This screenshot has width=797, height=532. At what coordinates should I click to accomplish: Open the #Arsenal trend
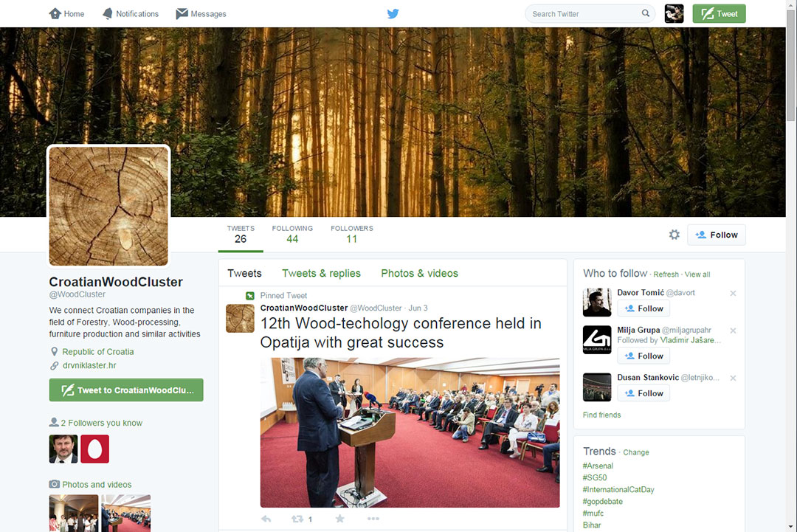[x=598, y=466]
